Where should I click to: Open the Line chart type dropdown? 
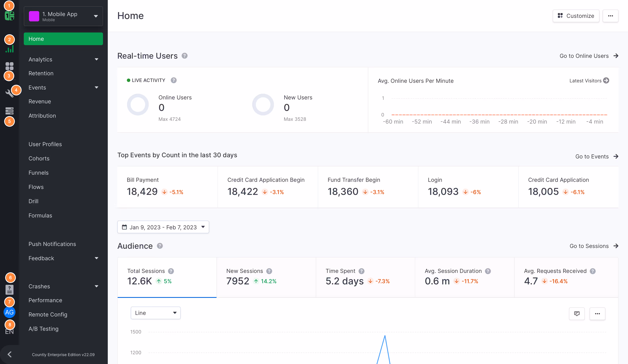156,313
